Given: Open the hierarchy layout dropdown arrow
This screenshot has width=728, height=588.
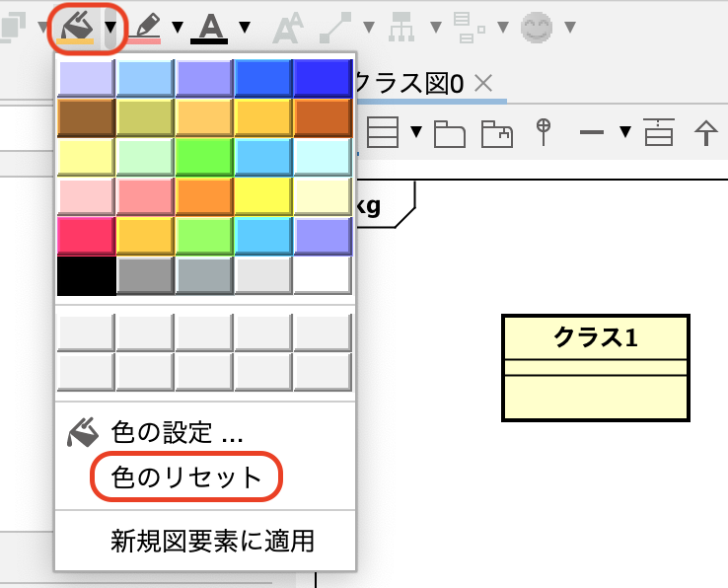Looking at the screenshot, I should [436, 28].
